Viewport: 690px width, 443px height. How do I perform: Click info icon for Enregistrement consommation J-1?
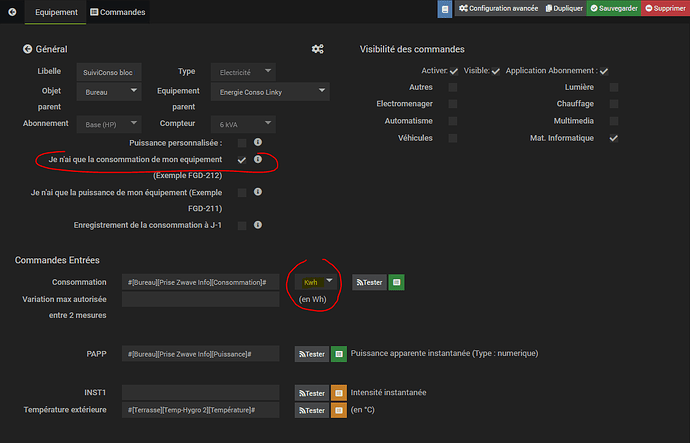(257, 225)
